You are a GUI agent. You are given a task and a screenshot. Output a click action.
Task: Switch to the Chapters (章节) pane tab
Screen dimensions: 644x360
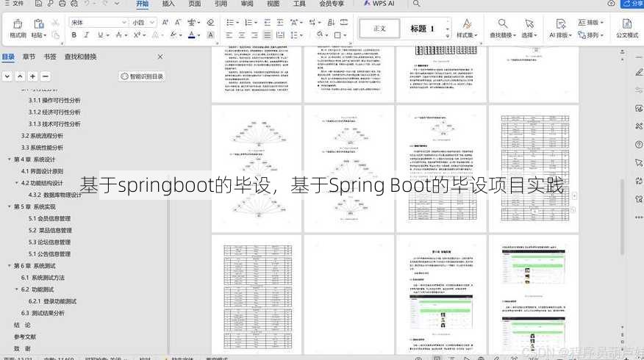[x=29, y=57]
